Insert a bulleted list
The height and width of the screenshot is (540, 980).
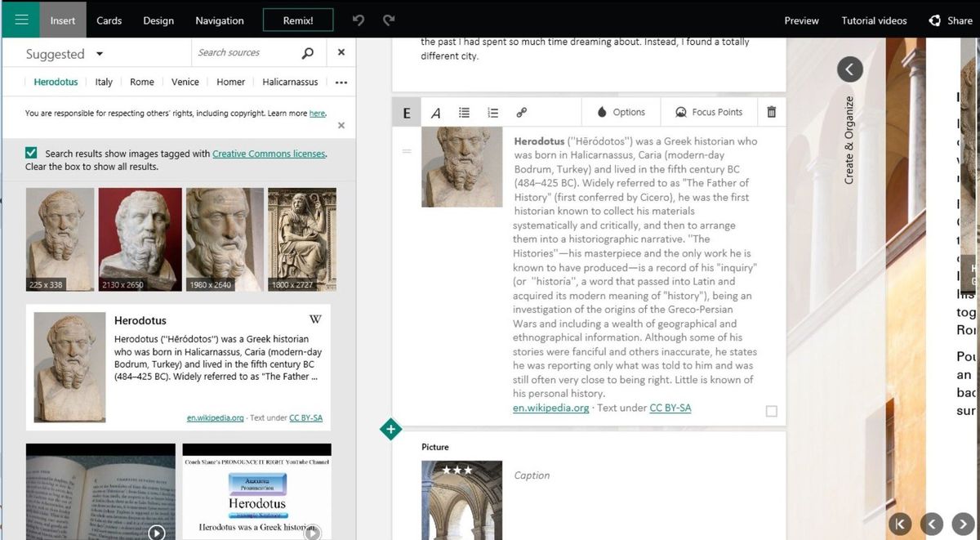point(464,112)
